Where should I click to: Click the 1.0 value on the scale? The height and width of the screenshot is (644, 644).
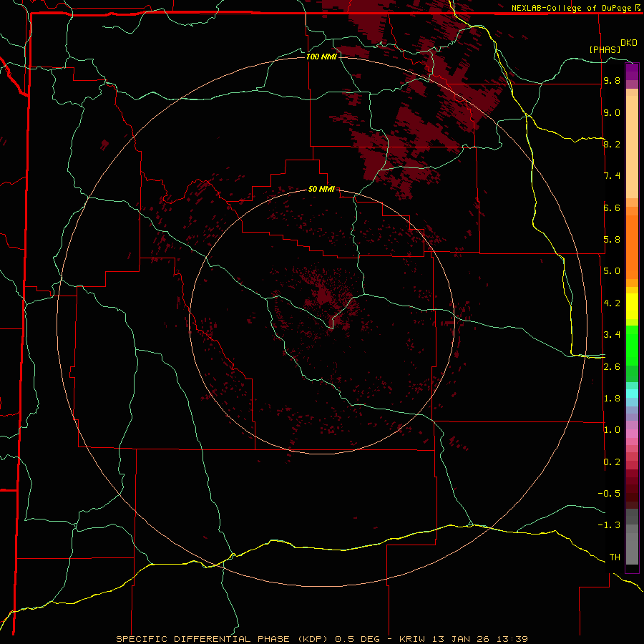612,430
